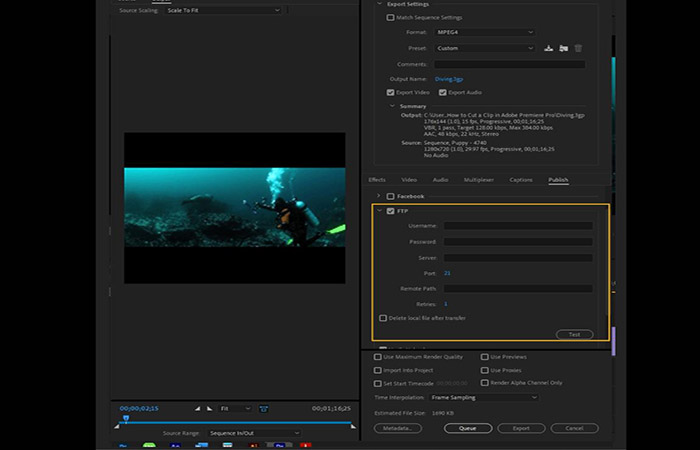Click the Diving.3gp output name link

[x=449, y=79]
